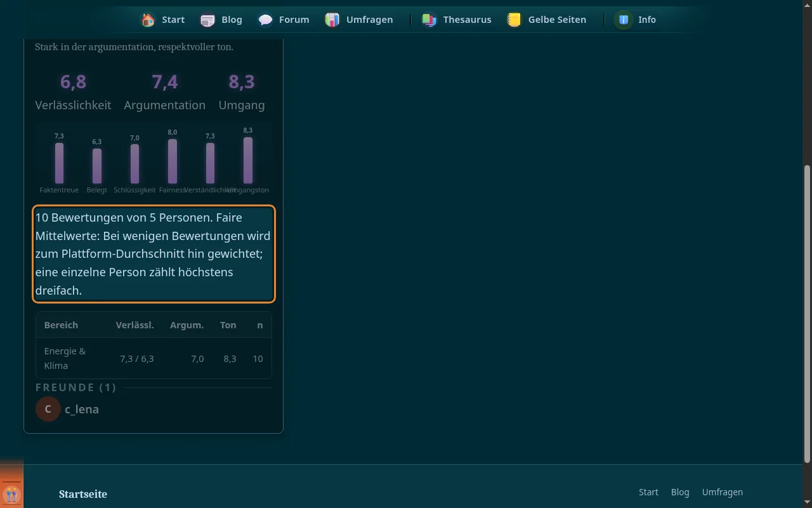
Task: Select the Schlüssigkeit bar showing 7,0
Action: click(x=134, y=164)
